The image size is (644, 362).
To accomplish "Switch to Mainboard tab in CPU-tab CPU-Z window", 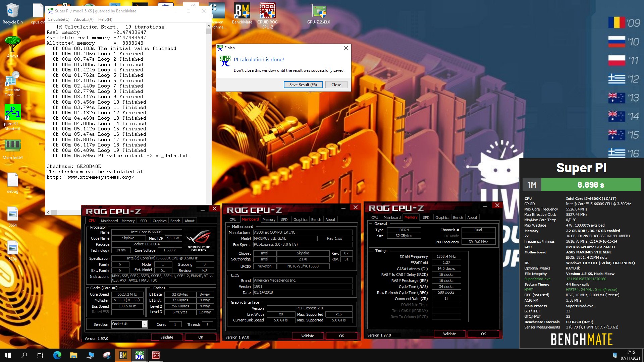I will 109,221.
